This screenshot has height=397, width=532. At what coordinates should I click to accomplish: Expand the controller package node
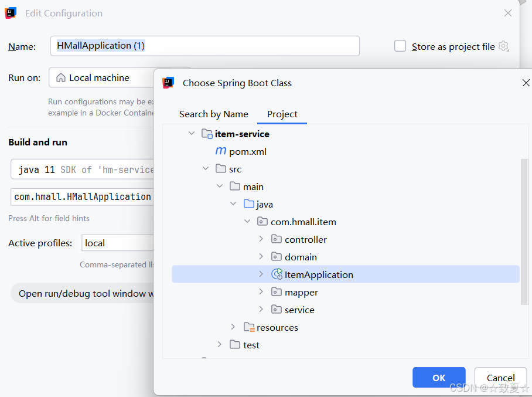(261, 239)
